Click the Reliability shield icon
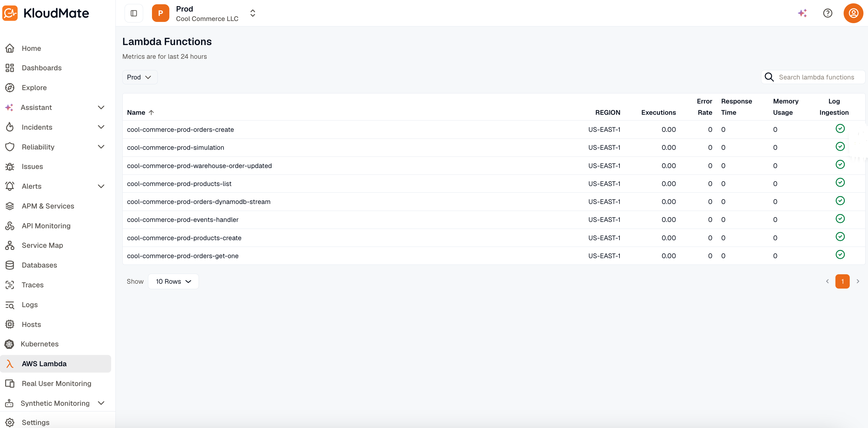868x428 pixels. [10, 147]
